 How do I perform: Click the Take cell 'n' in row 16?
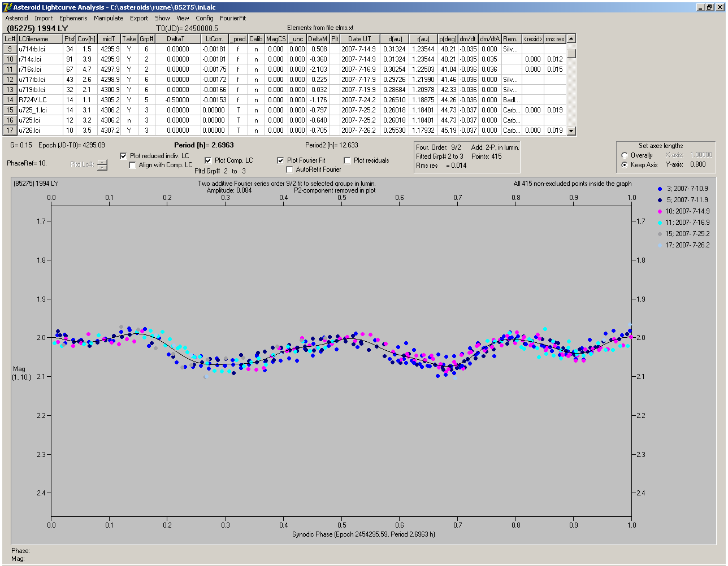pyautogui.click(x=129, y=120)
